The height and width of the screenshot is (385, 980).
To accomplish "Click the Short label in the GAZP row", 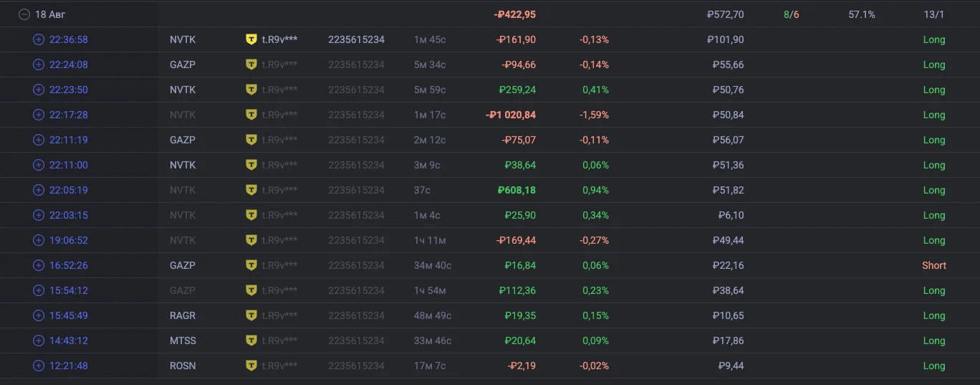I will click(x=934, y=265).
